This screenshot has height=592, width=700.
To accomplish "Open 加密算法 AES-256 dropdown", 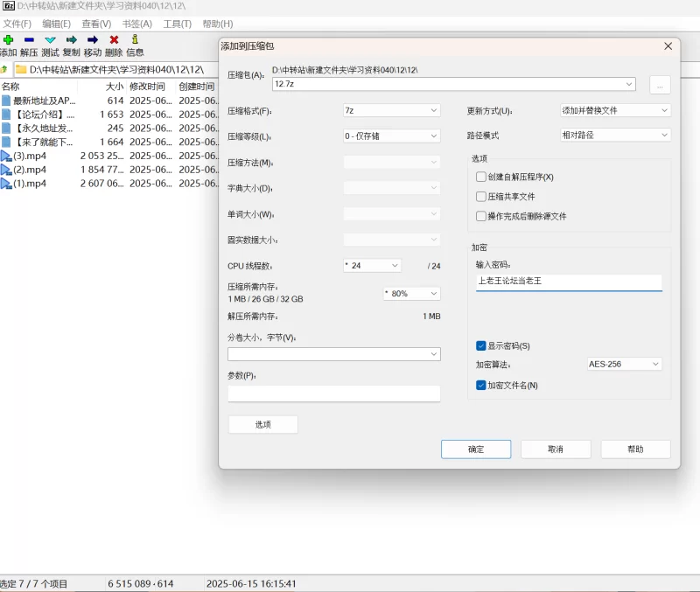I will tap(655, 364).
